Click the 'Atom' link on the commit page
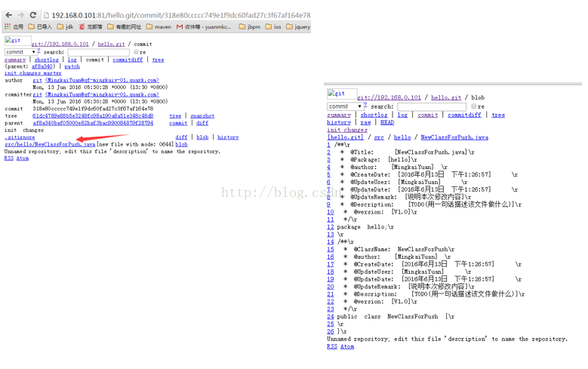Image resolution: width=588 pixels, height=369 pixels. [x=23, y=158]
